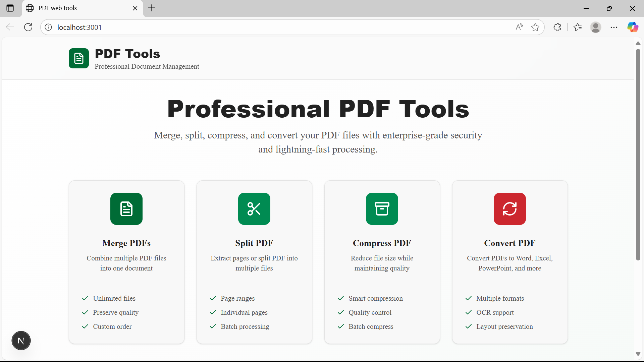Image resolution: width=644 pixels, height=362 pixels.
Task: Click the Quality control feature text
Action: click(370, 312)
